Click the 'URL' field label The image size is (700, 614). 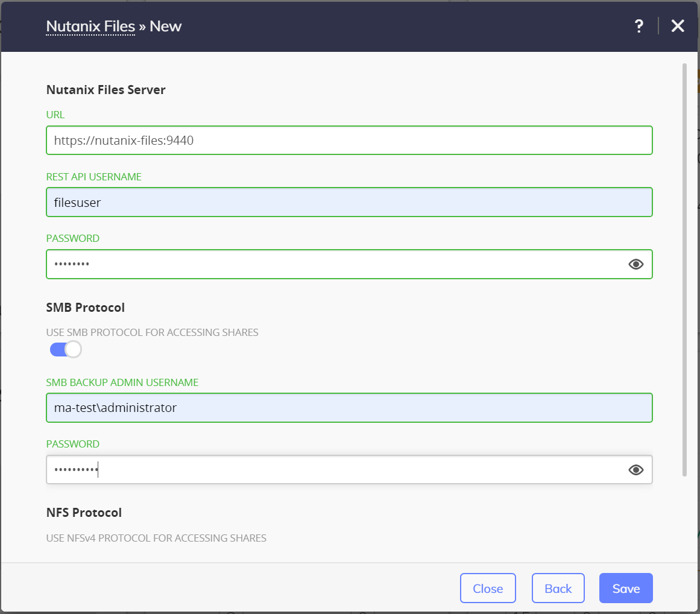pyautogui.click(x=55, y=115)
